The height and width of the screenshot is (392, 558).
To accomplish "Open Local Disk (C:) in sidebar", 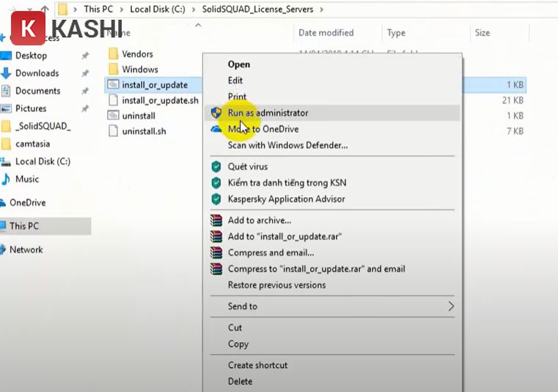I will [43, 161].
